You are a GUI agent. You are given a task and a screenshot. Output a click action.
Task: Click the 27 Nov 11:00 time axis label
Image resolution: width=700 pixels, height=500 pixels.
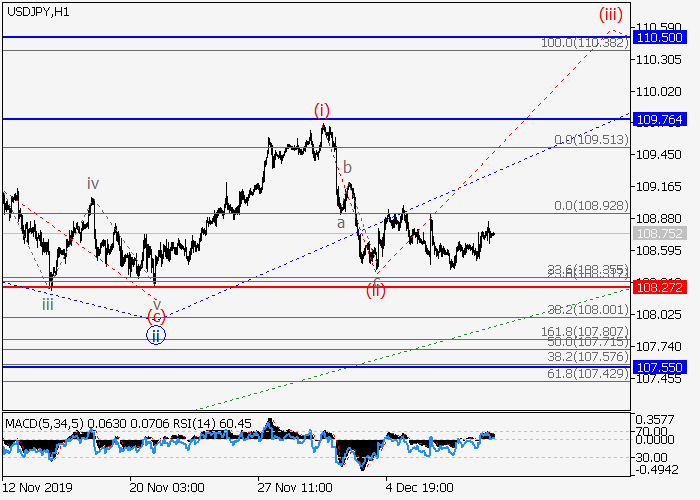[293, 487]
